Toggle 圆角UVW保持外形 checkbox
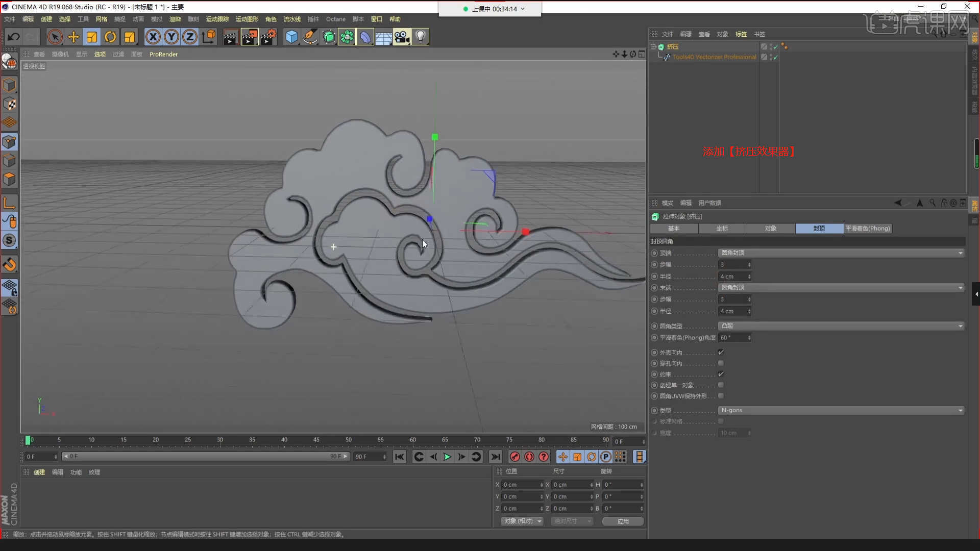Screen dimensions: 980x551 tap(721, 396)
